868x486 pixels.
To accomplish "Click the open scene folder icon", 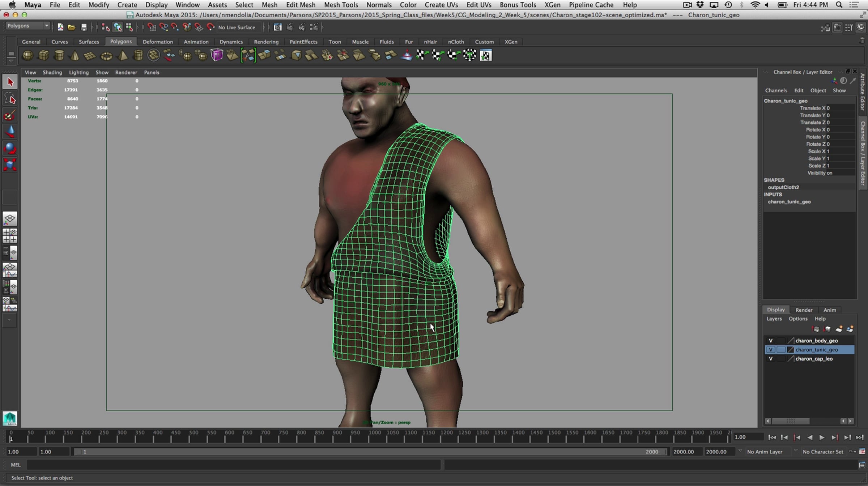I will coord(72,27).
